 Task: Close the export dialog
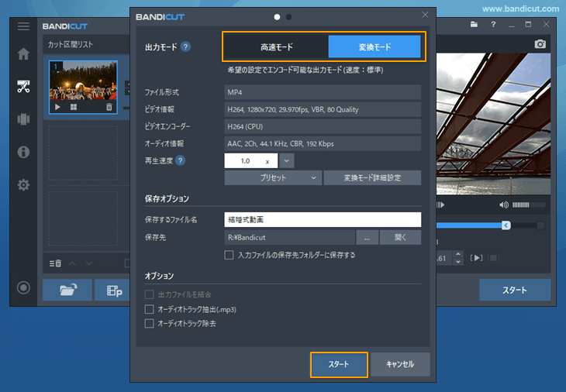pos(425,15)
